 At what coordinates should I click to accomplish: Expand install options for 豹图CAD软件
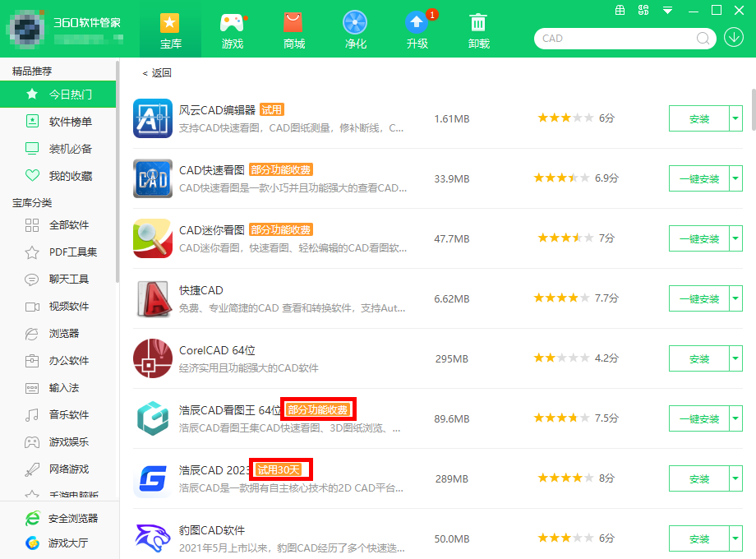pyautogui.click(x=735, y=538)
